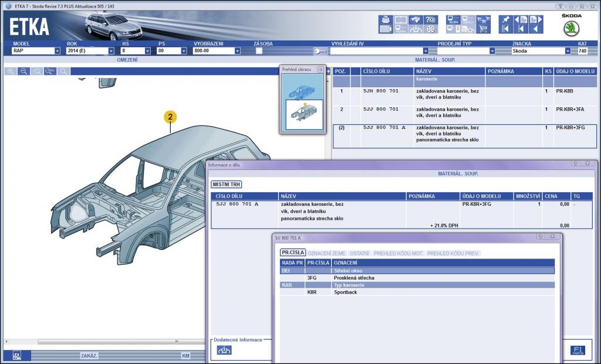601x364 pixels.
Task: Open the single shopping cart icon
Action: point(483,29)
